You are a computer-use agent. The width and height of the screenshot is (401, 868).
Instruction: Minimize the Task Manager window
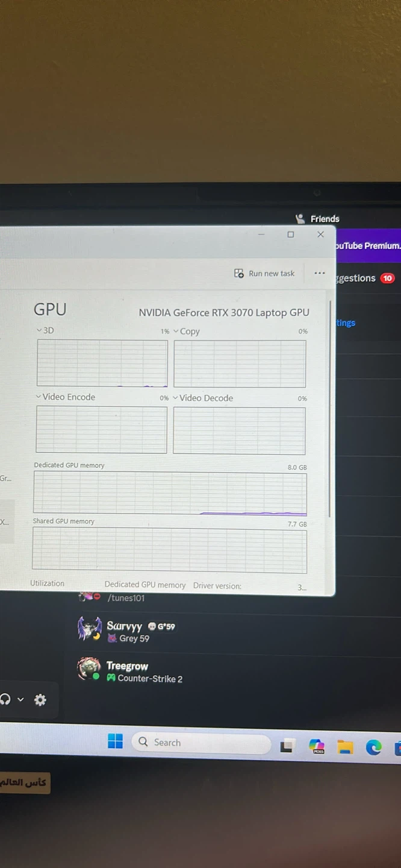(261, 234)
